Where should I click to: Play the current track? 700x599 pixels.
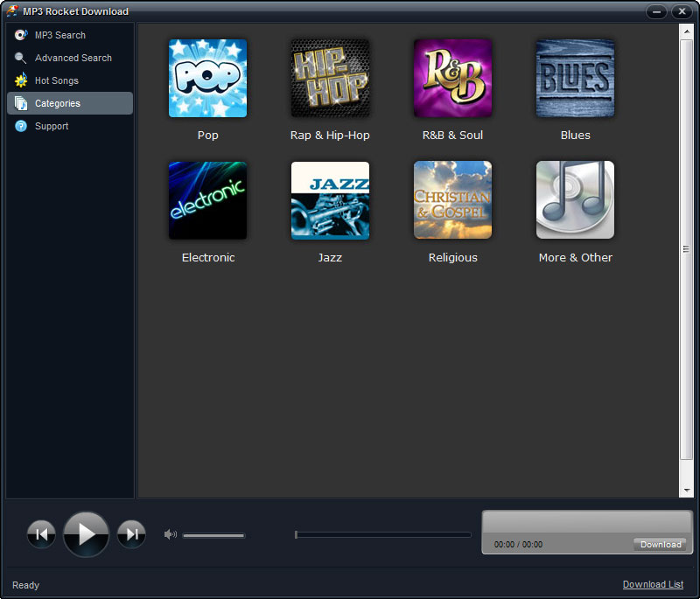(x=86, y=534)
